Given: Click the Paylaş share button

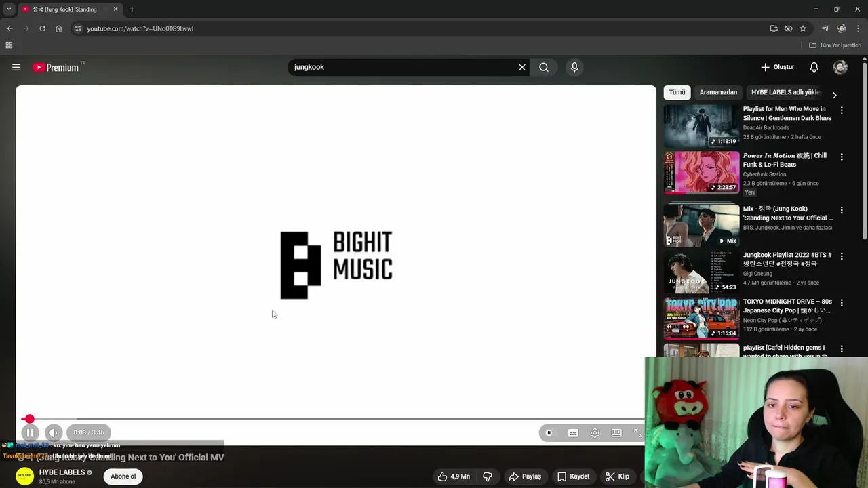Looking at the screenshot, I should click(x=525, y=476).
